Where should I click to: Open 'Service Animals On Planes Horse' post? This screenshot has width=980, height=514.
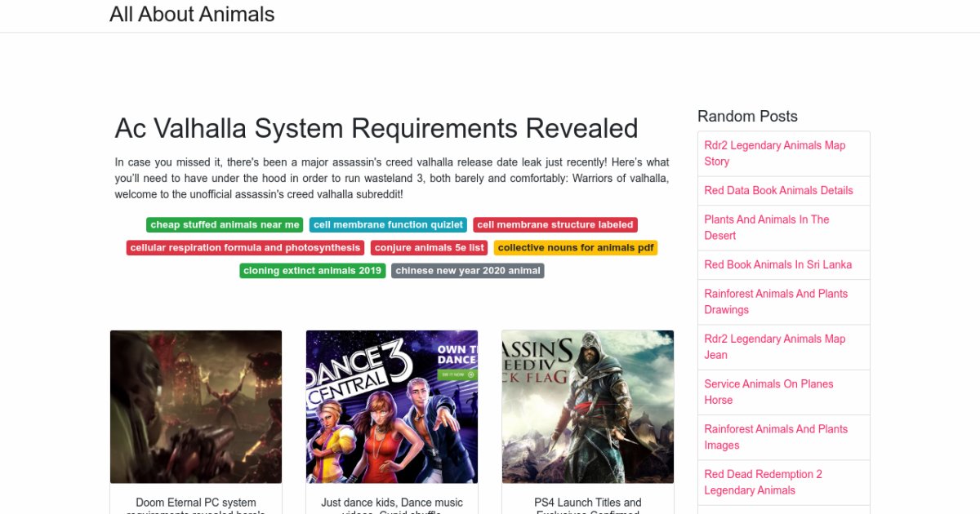[768, 392]
